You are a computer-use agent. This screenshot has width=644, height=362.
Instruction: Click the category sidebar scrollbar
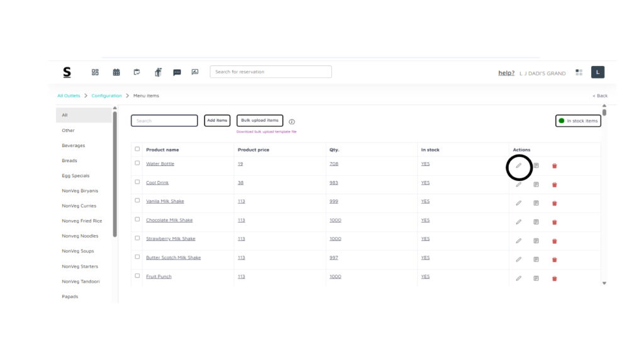tap(114, 176)
